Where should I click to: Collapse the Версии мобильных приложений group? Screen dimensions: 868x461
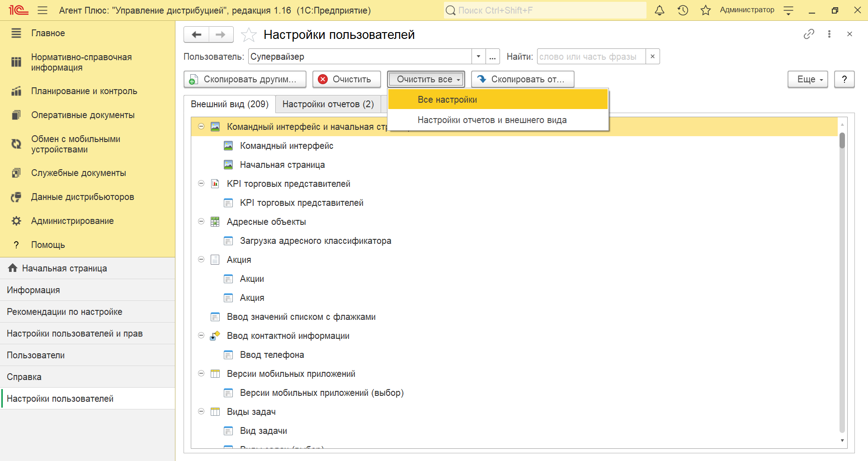201,374
